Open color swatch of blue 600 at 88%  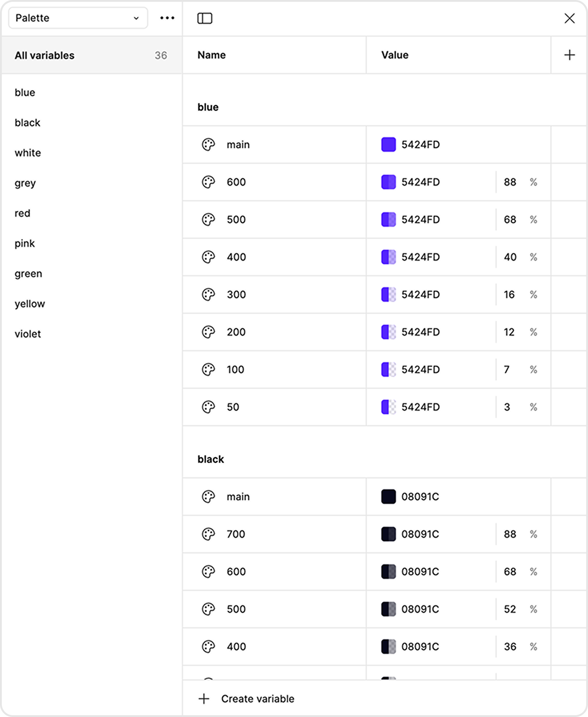(389, 182)
